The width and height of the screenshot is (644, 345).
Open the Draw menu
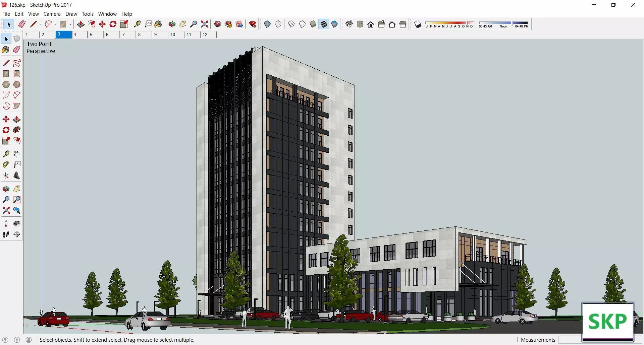[71, 14]
